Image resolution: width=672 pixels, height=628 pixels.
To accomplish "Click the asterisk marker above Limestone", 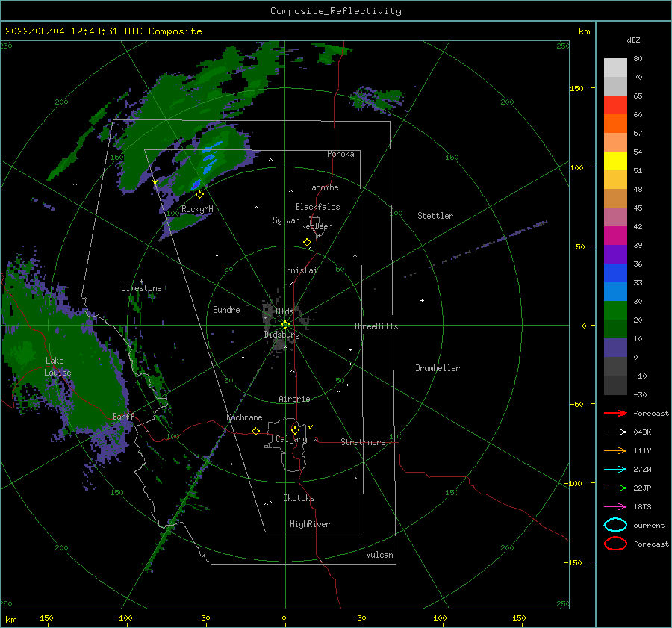I will [141, 282].
